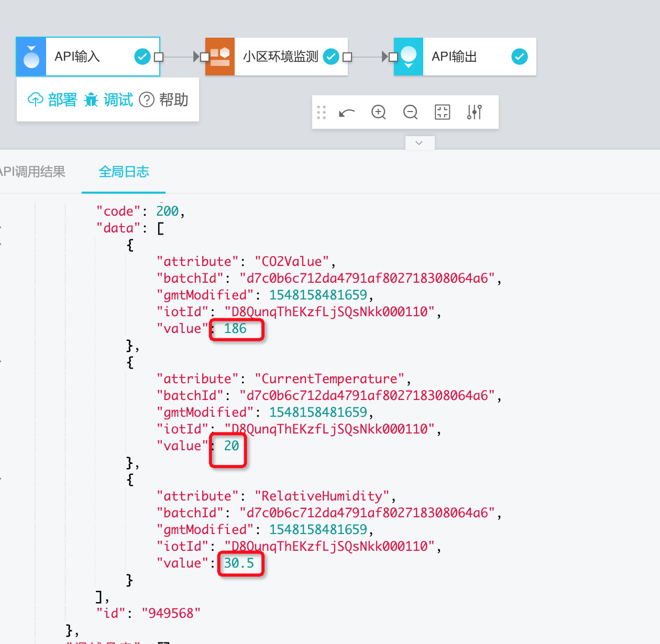
Task: Select the blue API输入 node icon
Action: pos(31,57)
